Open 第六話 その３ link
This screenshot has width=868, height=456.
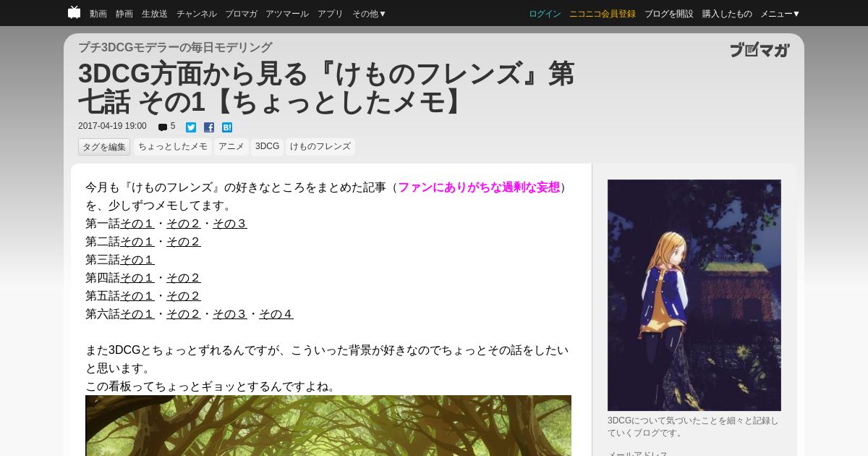click(230, 314)
